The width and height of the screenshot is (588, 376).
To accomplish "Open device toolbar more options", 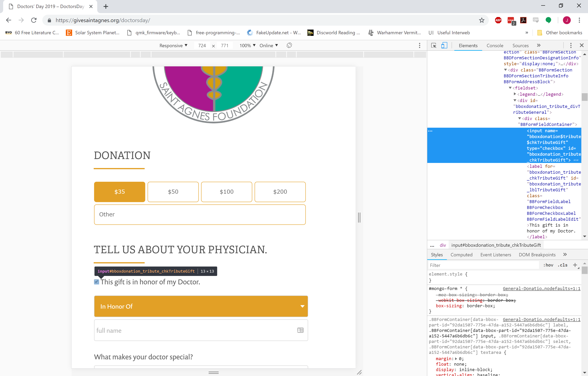I will tap(419, 45).
